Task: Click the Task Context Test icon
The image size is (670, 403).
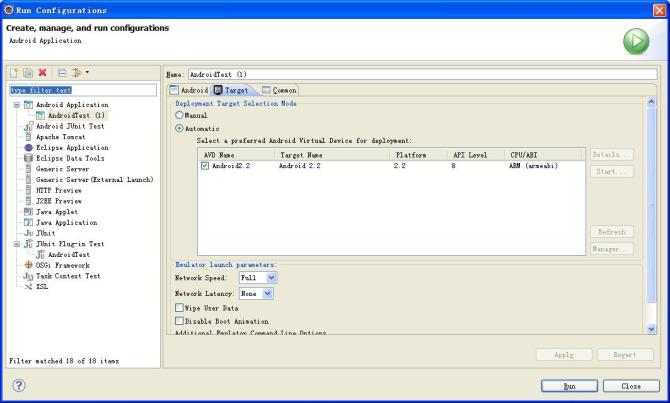Action: click(x=28, y=276)
